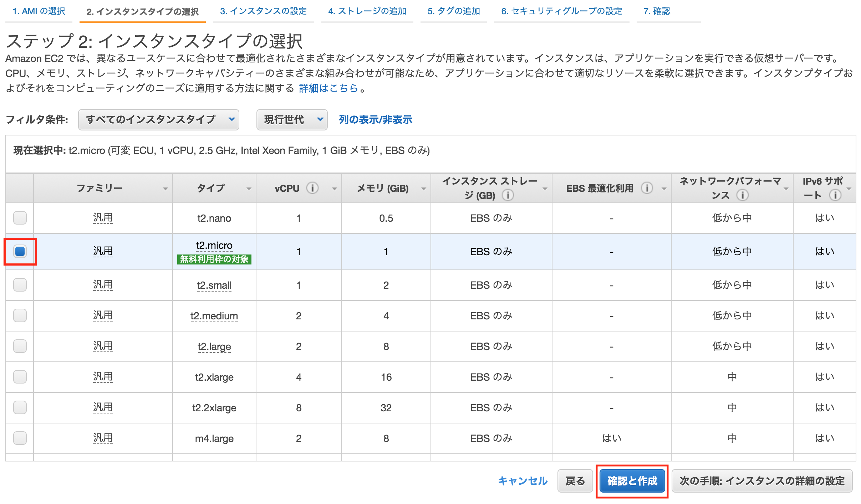Go to 4. ストレージの追加 tab
Image resolution: width=861 pixels, height=504 pixels.
367,11
